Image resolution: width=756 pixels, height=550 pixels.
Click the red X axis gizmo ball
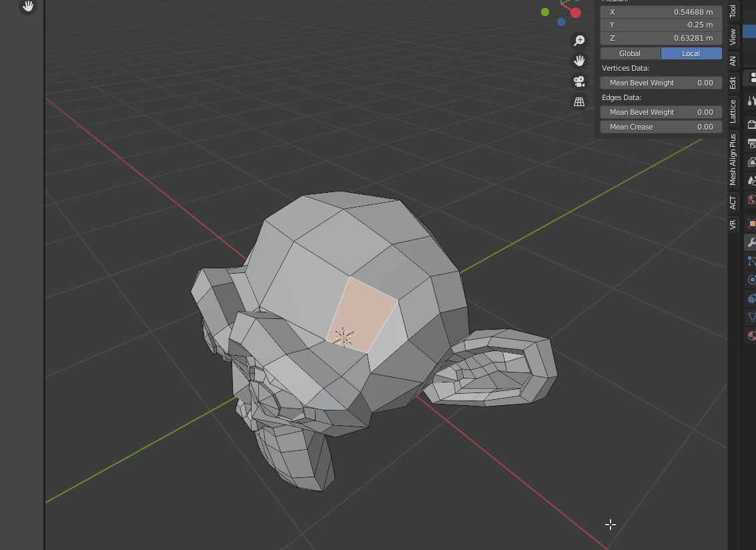click(575, 12)
